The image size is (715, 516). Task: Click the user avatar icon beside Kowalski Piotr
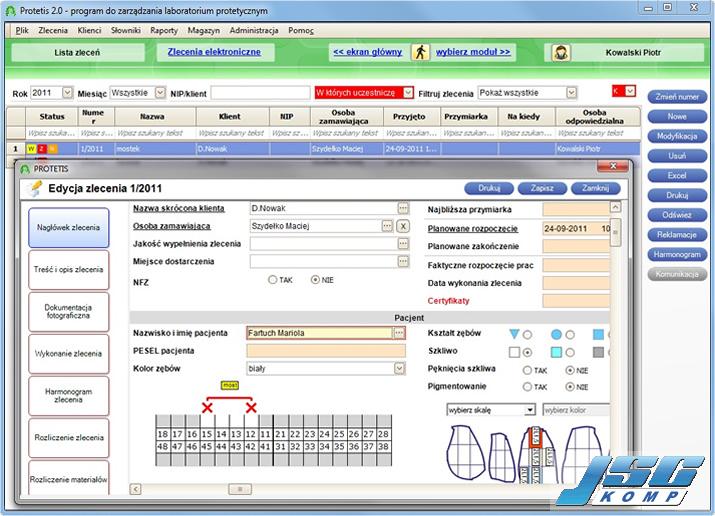click(561, 53)
